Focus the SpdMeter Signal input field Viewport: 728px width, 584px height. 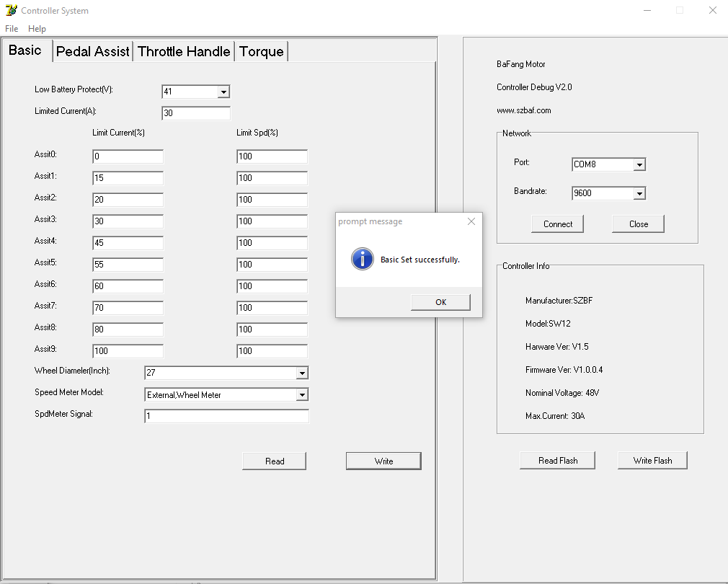click(226, 416)
